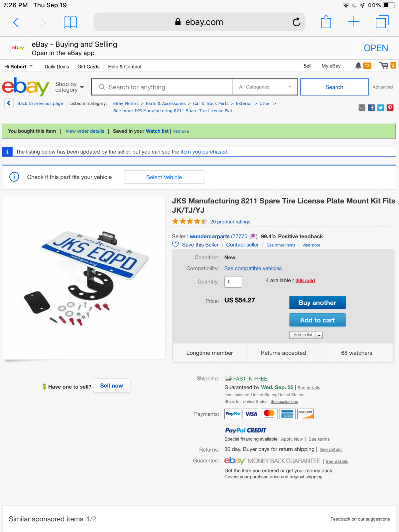Share listing on Twitter icon

tap(381, 107)
